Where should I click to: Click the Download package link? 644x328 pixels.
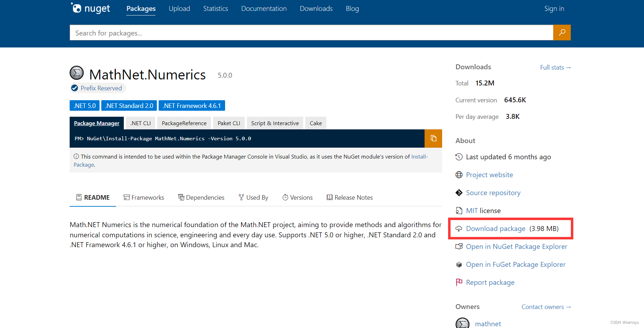[x=496, y=229]
